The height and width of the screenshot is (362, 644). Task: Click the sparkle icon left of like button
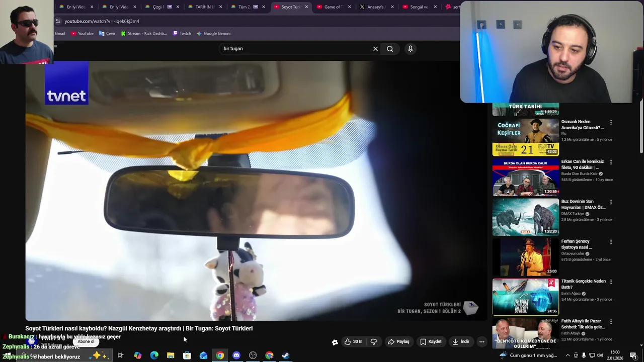coord(335,342)
